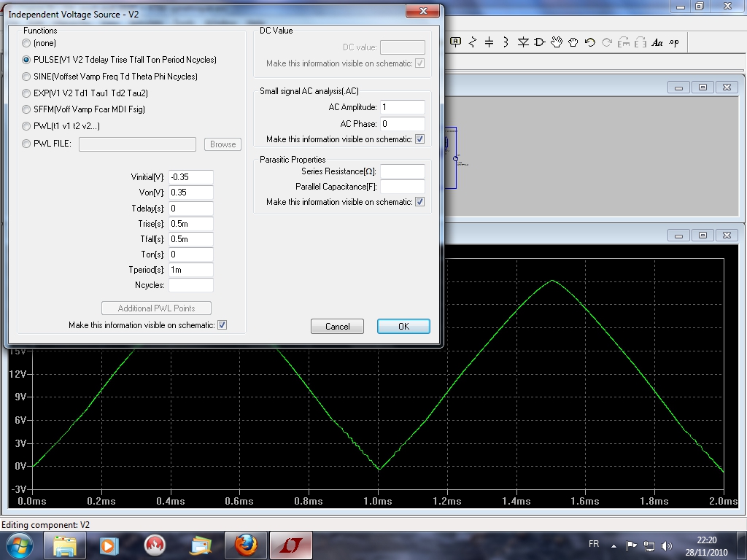747x560 pixels.
Task: Switch to LTspice taskbar button
Action: point(291,545)
